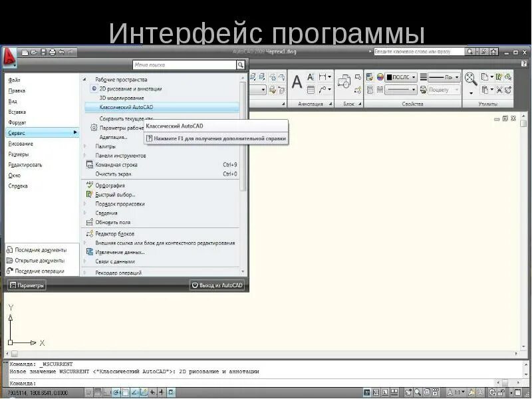Screen dimensions: 532x399
Task: Click the Командная строка menu icon
Action: pyautogui.click(x=90, y=164)
